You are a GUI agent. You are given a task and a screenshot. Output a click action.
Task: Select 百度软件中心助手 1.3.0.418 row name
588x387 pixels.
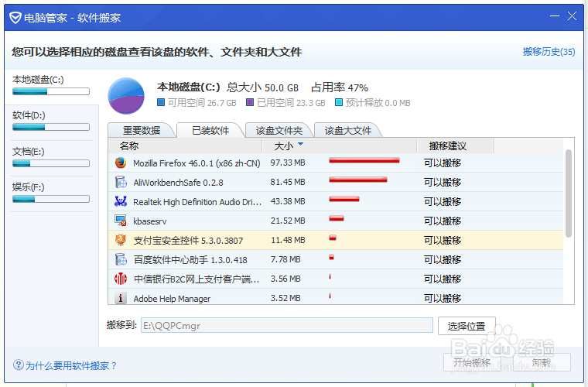point(190,260)
